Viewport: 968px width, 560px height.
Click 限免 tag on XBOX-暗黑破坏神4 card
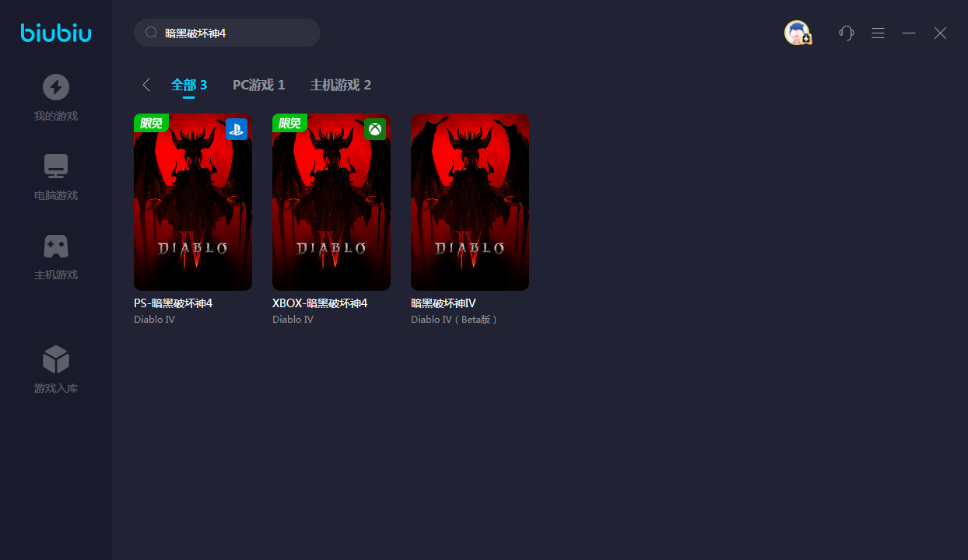point(289,123)
